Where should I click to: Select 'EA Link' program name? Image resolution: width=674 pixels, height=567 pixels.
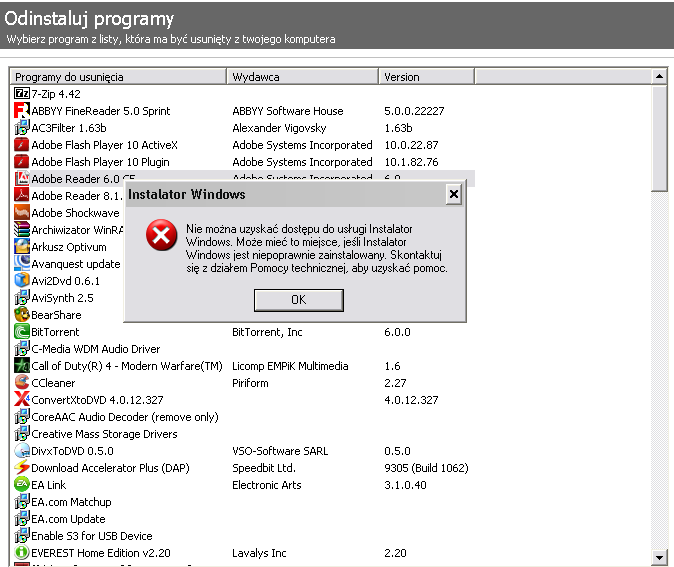click(x=49, y=485)
